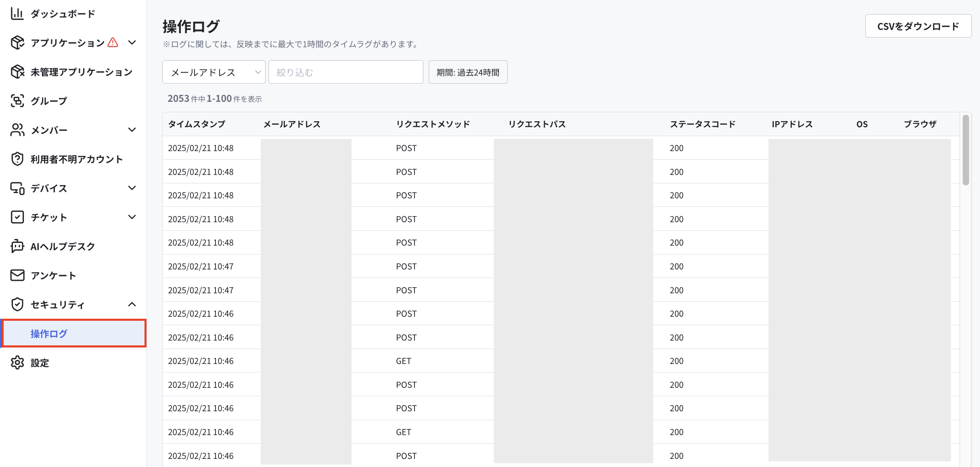980x467 pixels.
Task: Open 設定 in the sidebar
Action: [x=40, y=363]
